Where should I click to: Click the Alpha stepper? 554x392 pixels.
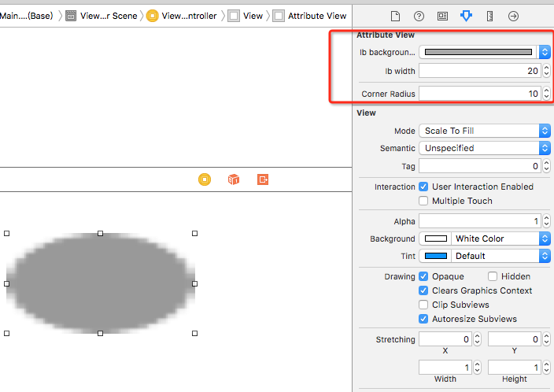tap(547, 221)
